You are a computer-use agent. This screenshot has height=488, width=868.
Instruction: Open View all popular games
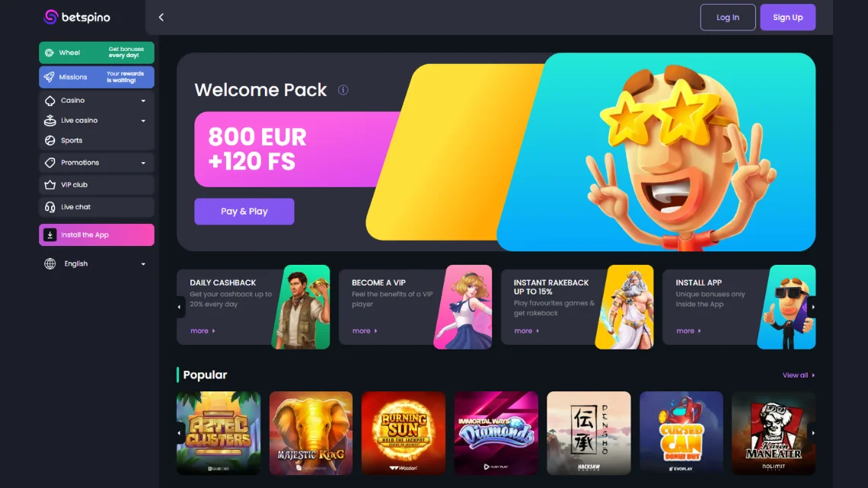tap(798, 375)
